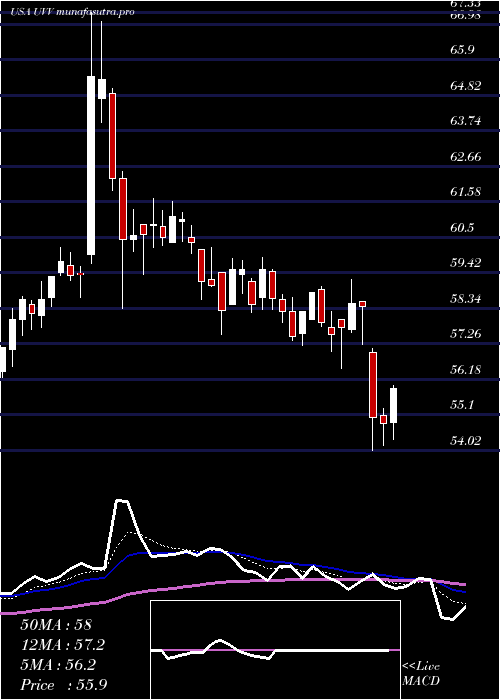Select the 58.34 price axis label
Screen dimensions: 500x700
(466, 298)
